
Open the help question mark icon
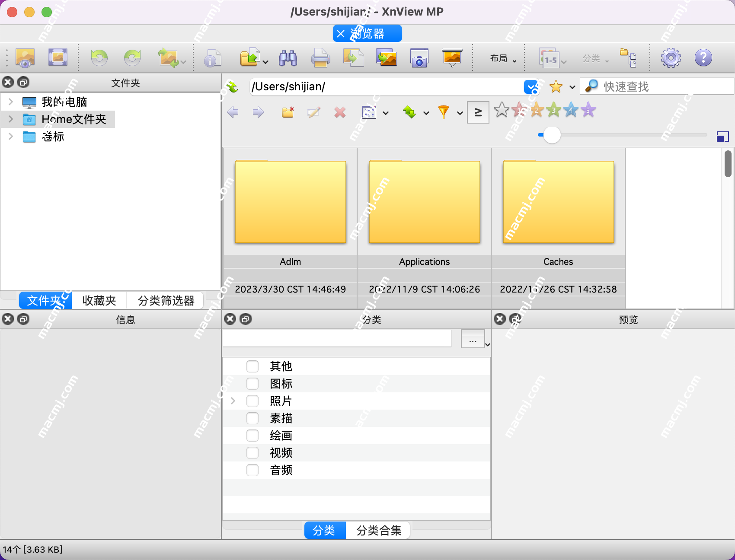pos(703,57)
